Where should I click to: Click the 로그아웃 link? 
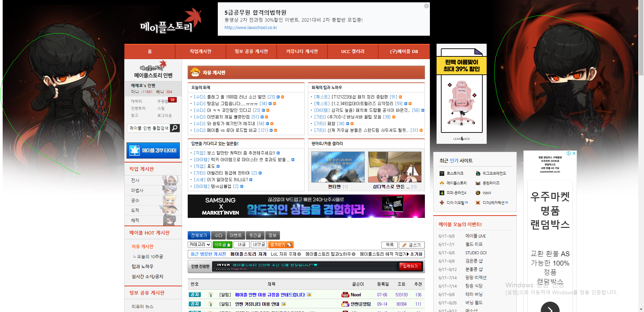tap(165, 115)
